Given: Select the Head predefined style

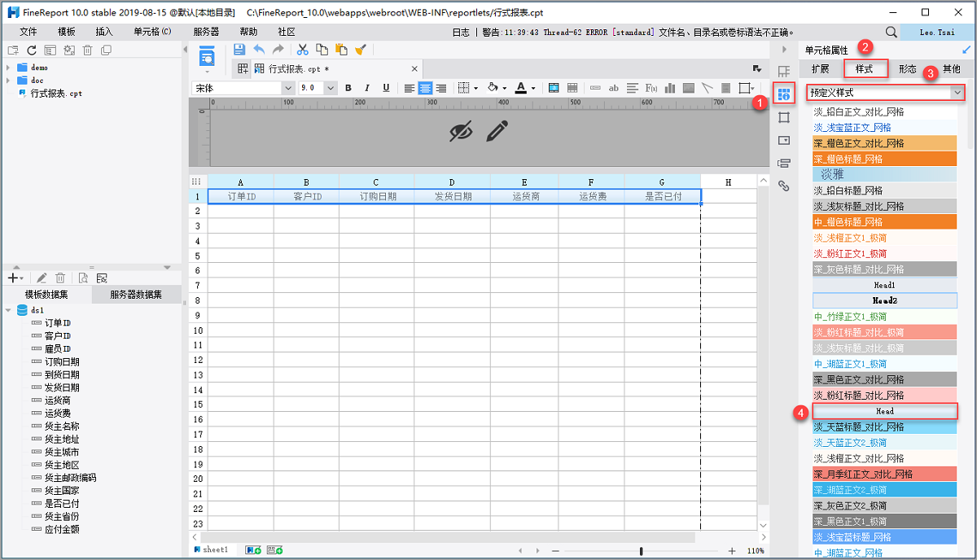Looking at the screenshot, I should click(884, 411).
